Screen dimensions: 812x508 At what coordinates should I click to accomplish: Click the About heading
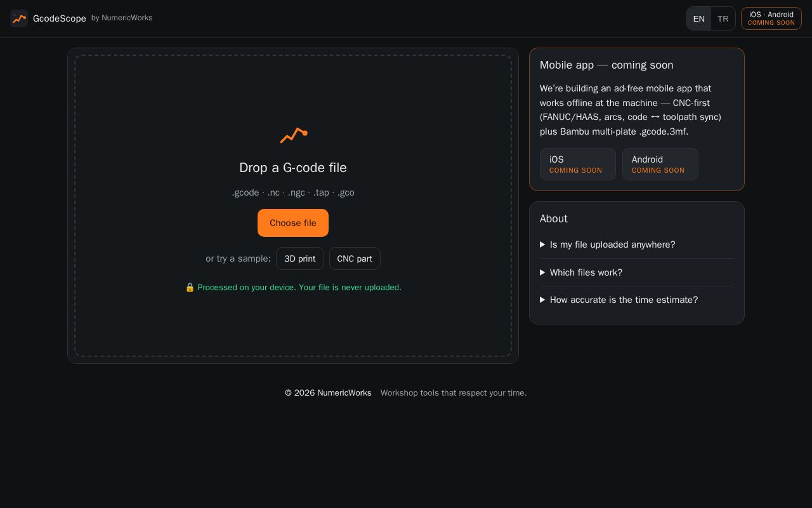pos(554,218)
